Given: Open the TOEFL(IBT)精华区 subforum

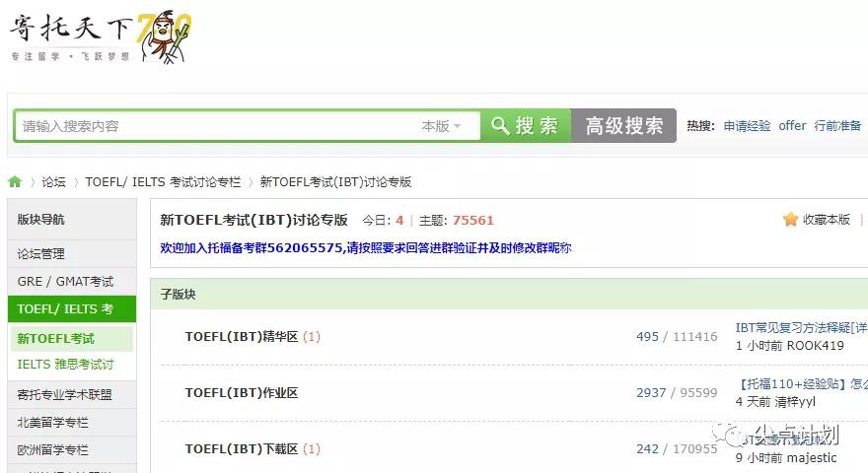Looking at the screenshot, I should pos(242,336).
